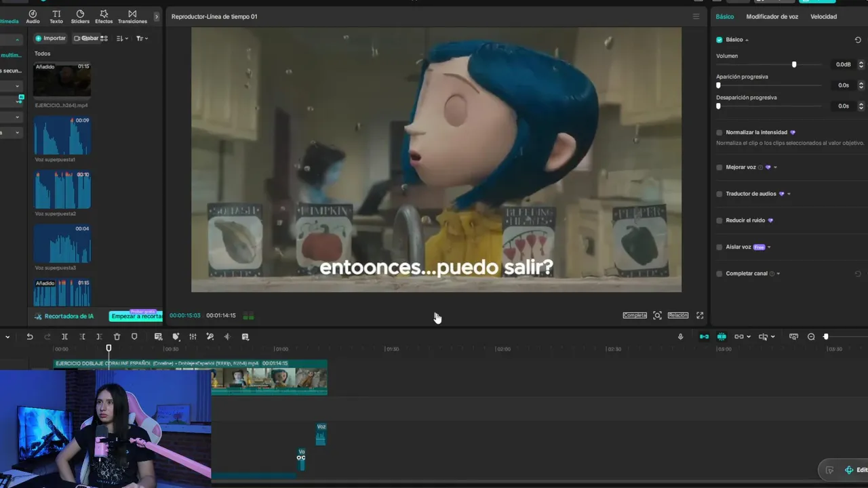
Task: Open the player panel menu
Action: point(696,16)
